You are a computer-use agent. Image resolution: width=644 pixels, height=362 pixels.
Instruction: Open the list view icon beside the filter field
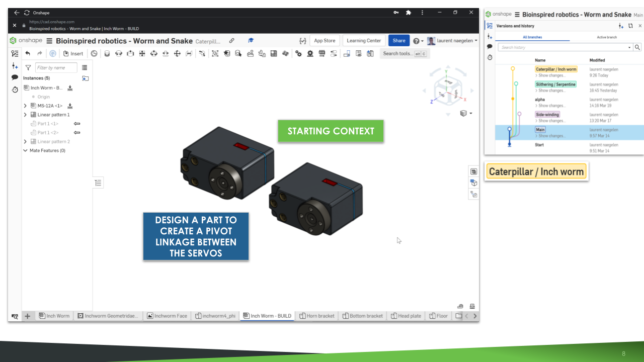(x=85, y=67)
